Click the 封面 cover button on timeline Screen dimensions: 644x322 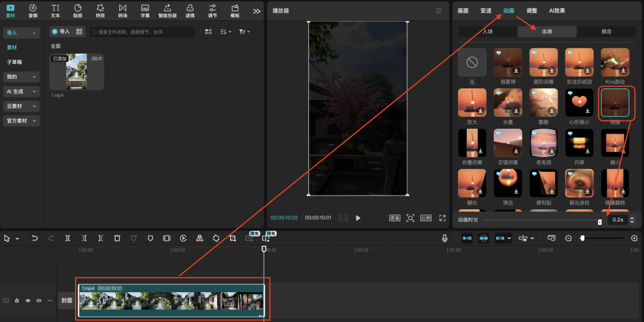pyautogui.click(x=67, y=301)
